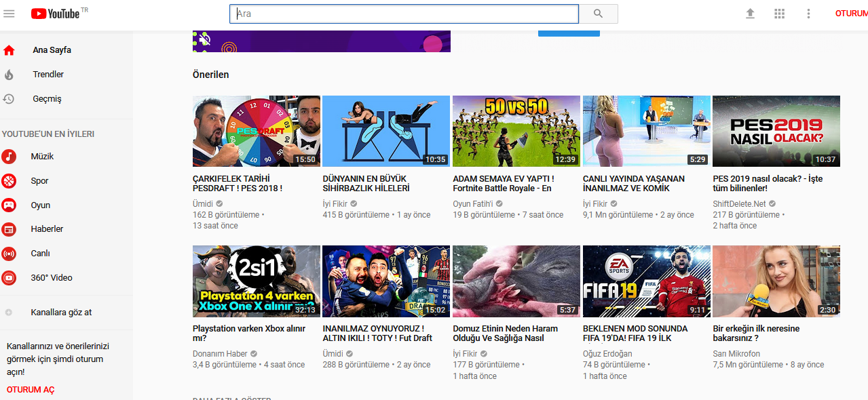The height and width of the screenshot is (400, 868).
Task: Open the magic tricks thumbnail with blue tables
Action: click(386, 131)
